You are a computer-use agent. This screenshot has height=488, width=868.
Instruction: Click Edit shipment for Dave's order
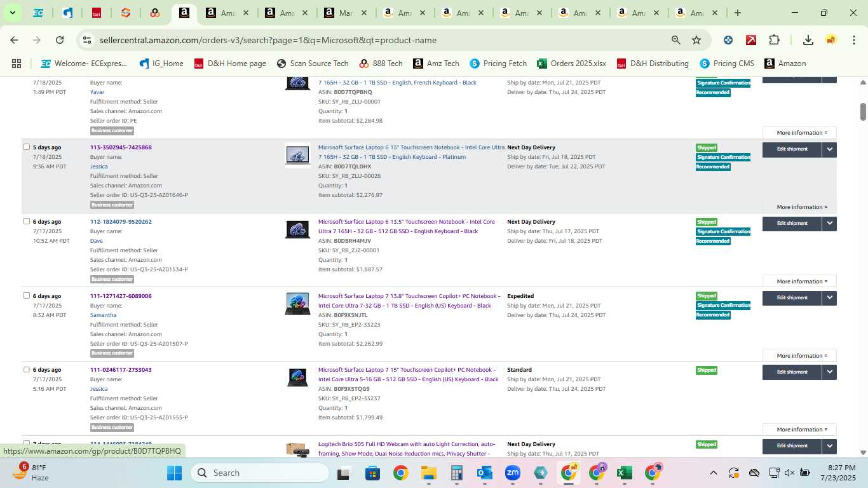(x=792, y=224)
